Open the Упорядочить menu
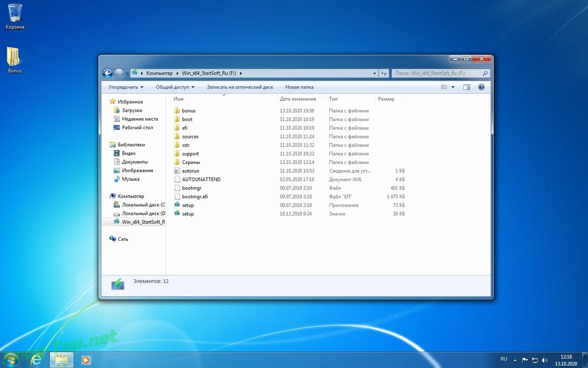588x368 pixels. click(126, 87)
